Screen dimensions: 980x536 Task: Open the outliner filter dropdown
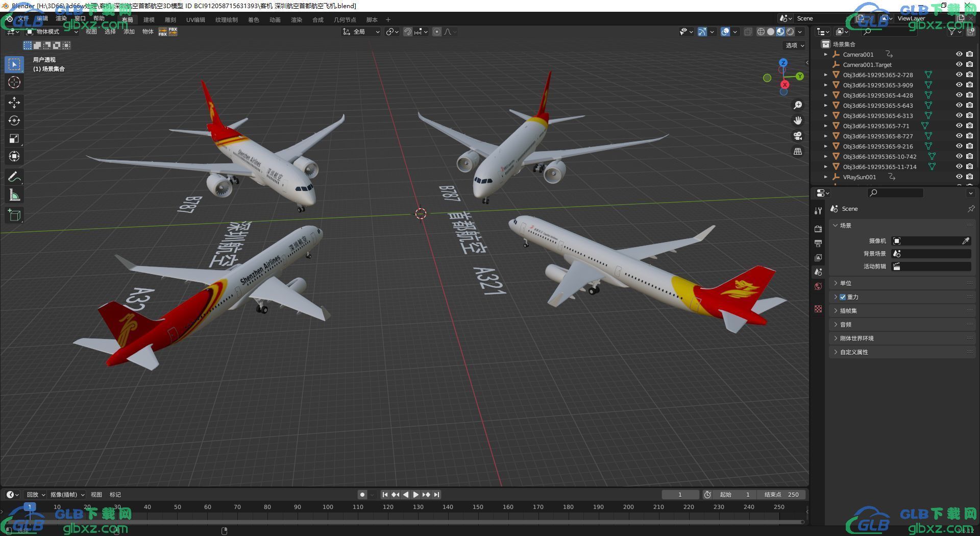pos(954,32)
